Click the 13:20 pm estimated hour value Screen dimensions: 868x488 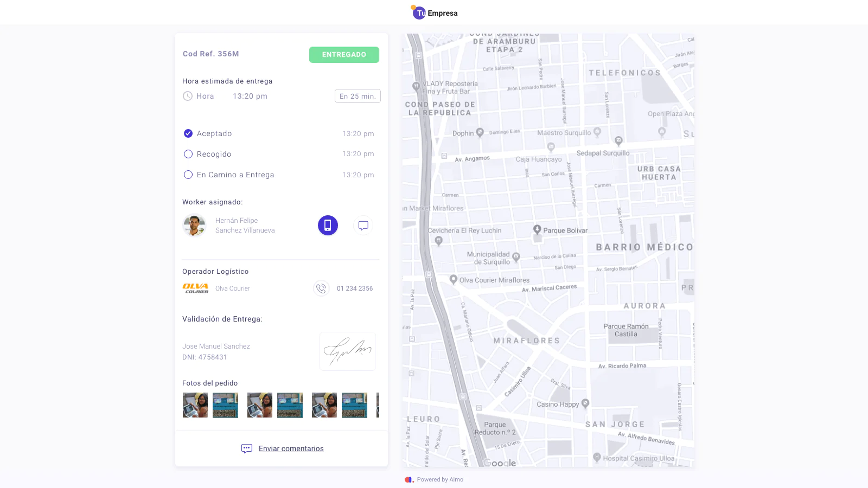point(250,96)
